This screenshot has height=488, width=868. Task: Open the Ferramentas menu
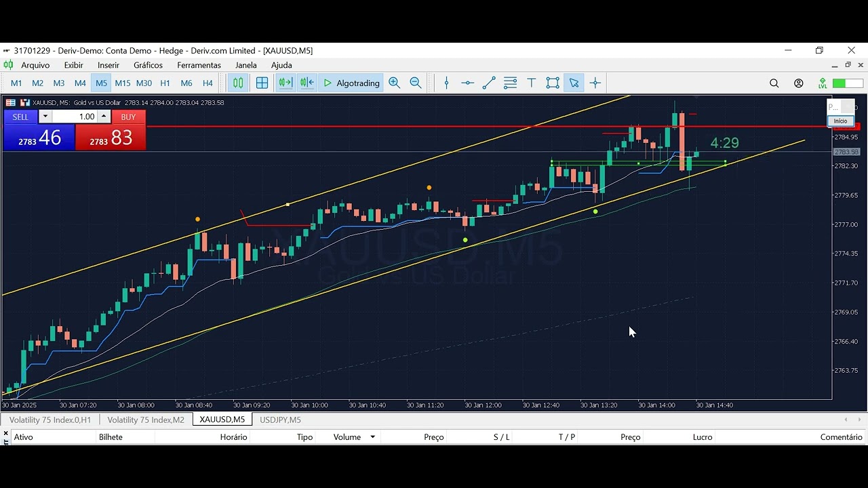coord(199,65)
